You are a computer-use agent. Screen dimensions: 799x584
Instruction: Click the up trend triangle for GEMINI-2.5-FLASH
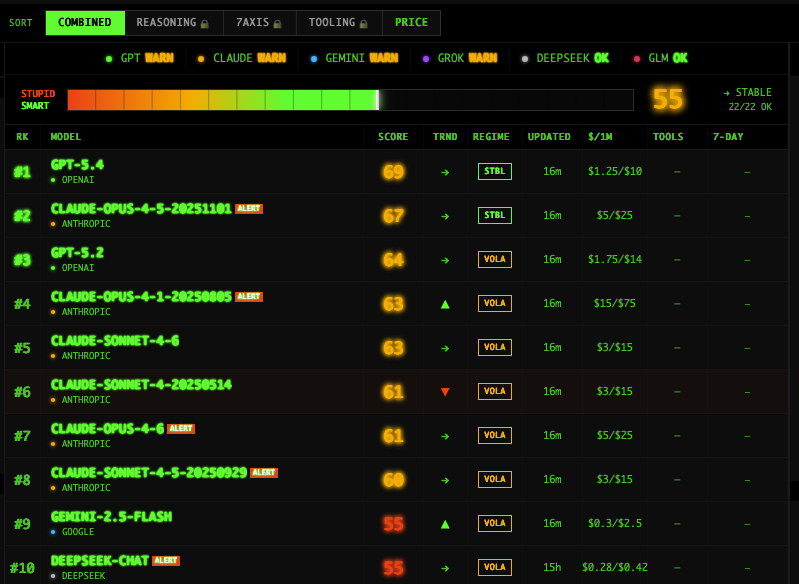445,524
